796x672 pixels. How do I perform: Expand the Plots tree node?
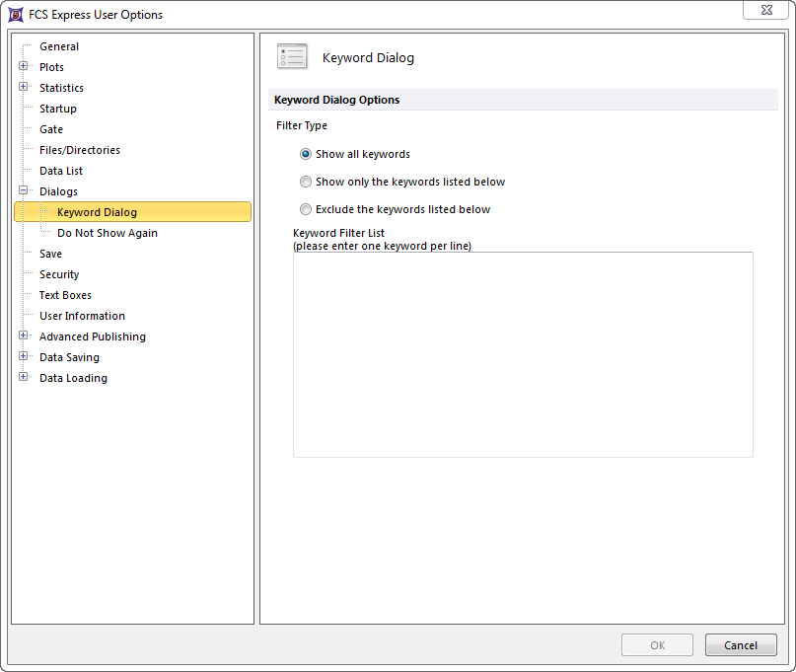[24, 67]
